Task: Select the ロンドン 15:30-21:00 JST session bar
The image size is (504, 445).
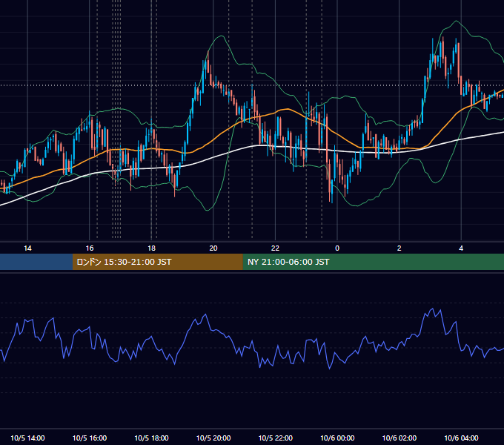Action: [157, 262]
